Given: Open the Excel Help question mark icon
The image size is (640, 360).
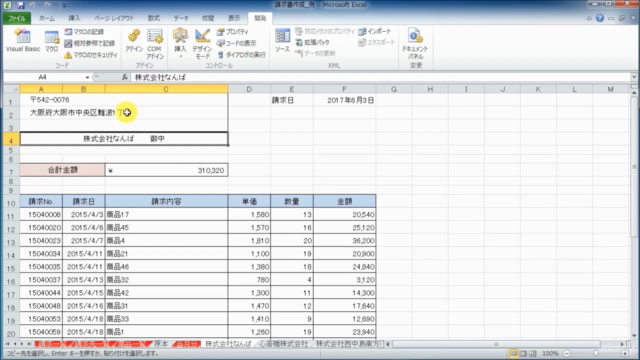Looking at the screenshot, I should 600,18.
